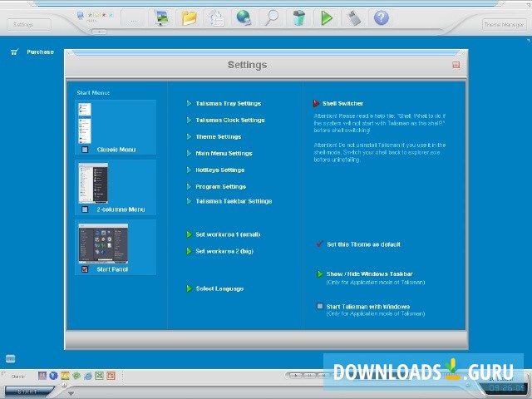
Task: Click the documents icon in the top toolbar
Action: click(216, 17)
